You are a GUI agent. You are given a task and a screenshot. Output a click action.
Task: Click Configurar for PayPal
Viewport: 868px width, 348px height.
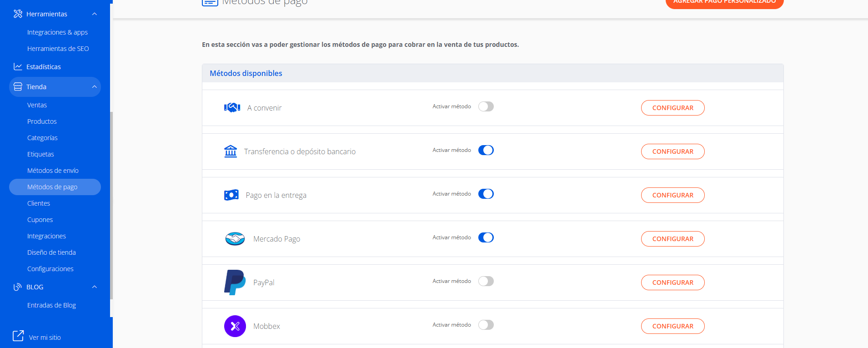click(673, 282)
